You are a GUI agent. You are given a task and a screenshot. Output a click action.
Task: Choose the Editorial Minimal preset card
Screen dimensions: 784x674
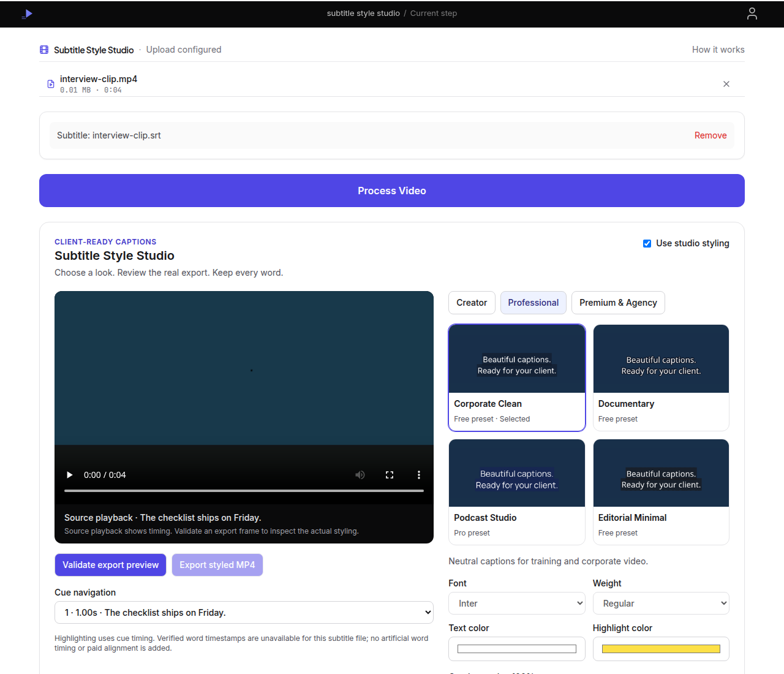661,492
